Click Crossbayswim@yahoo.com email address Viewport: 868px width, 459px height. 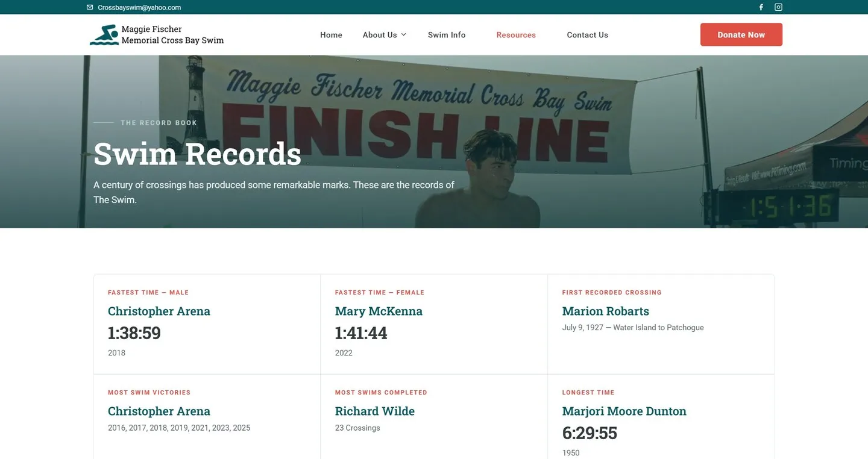(x=139, y=7)
